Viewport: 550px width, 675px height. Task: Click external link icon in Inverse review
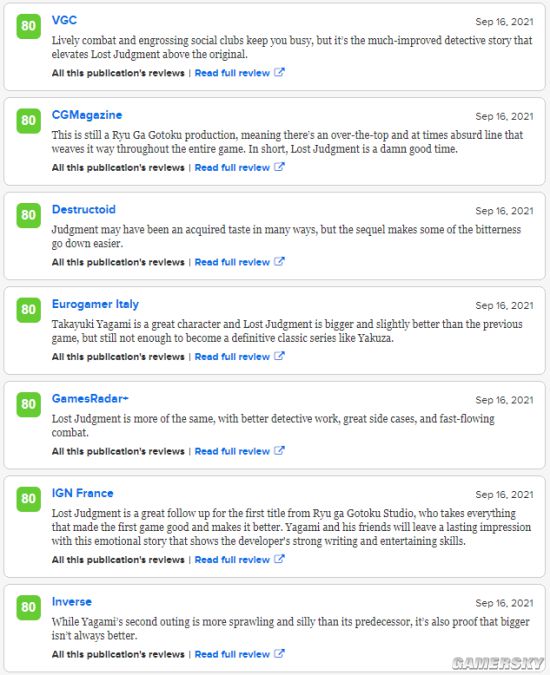[x=279, y=654]
